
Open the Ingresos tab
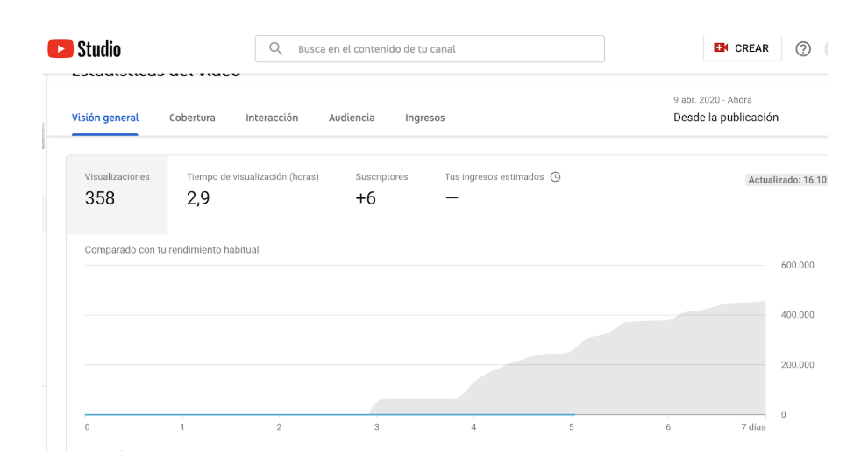[x=424, y=118]
